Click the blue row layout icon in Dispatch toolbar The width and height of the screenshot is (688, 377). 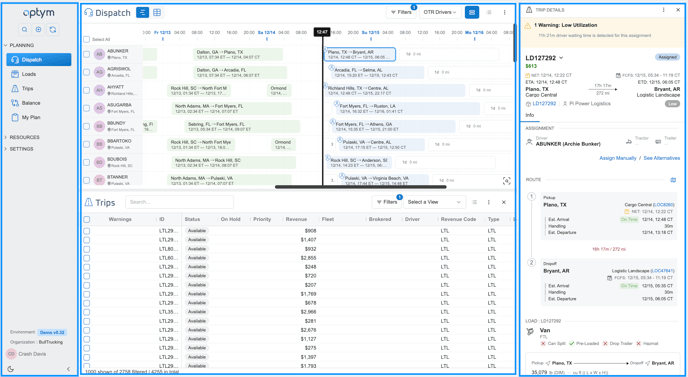coord(472,12)
